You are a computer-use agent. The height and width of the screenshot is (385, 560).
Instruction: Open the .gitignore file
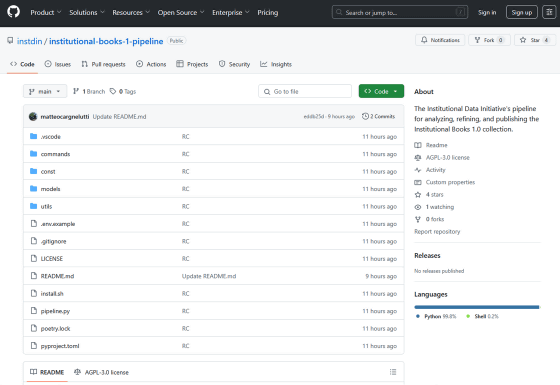[53, 241]
